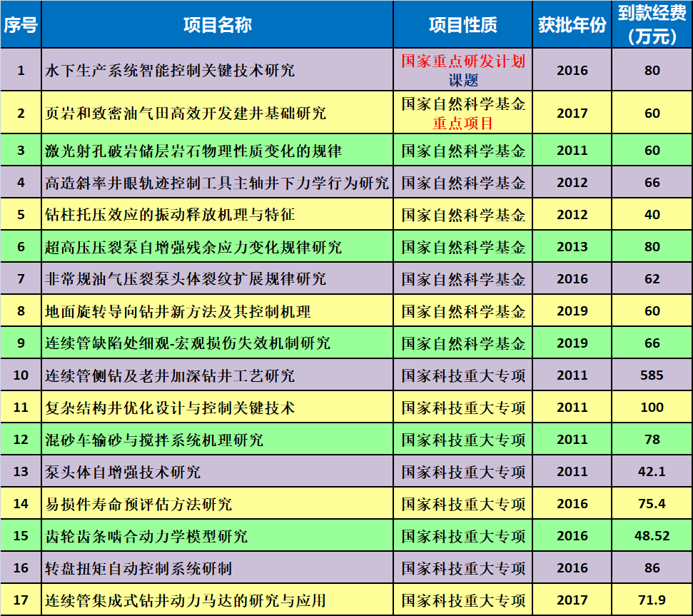Click the year 2013 cell
This screenshot has height=616, width=693.
pyautogui.click(x=572, y=247)
